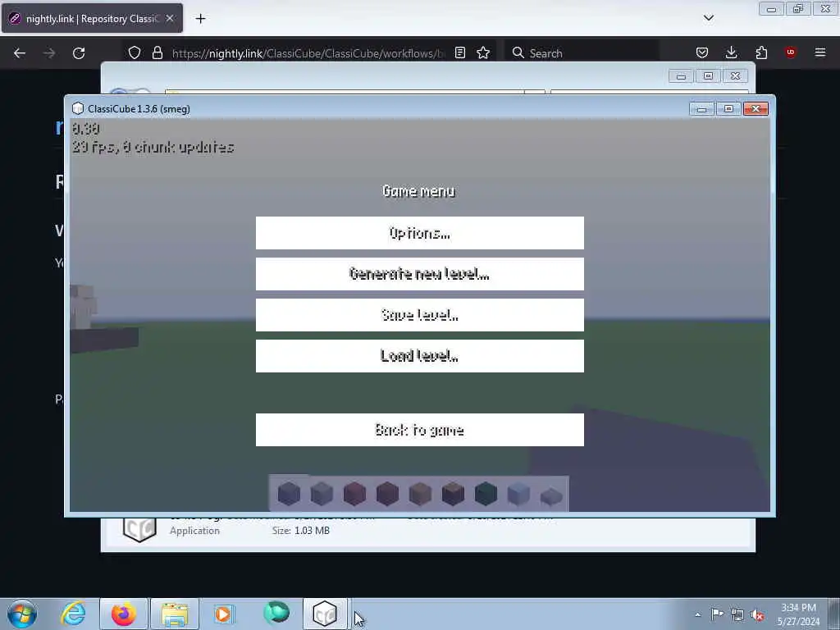The image size is (840, 630).
Task: Toggle Reader View in the address bar
Action: pyautogui.click(x=459, y=52)
